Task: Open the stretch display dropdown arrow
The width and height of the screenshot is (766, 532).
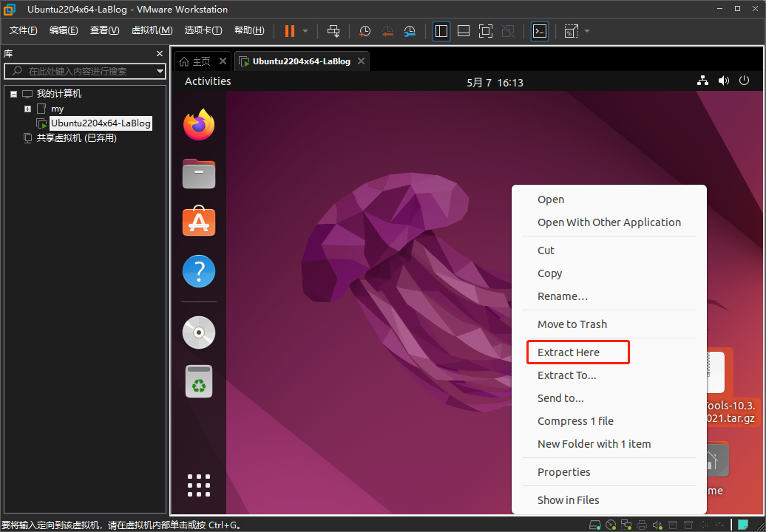Action: pyautogui.click(x=587, y=31)
